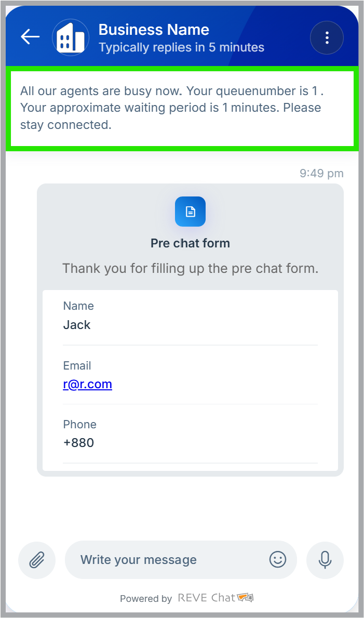Click the phone value +880
Image resolution: width=364 pixels, height=618 pixels.
[x=78, y=443]
